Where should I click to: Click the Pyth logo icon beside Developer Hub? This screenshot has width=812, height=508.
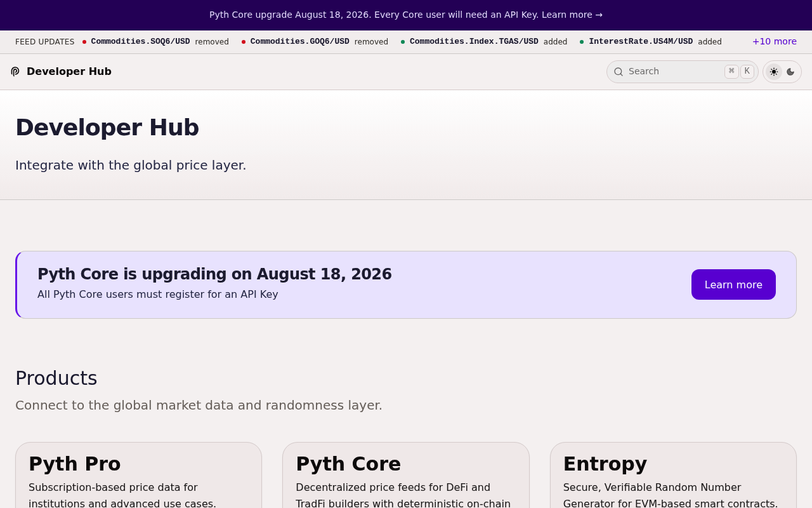coord(15,72)
